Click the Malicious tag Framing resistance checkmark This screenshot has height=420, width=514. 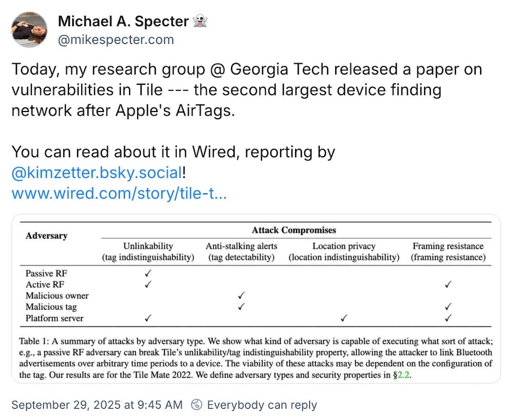click(x=448, y=307)
